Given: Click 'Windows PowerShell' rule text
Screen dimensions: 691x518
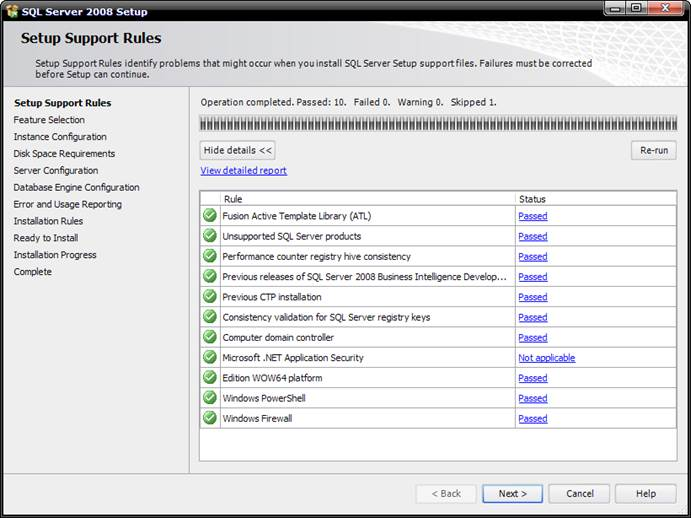Looking at the screenshot, I should [x=264, y=399].
